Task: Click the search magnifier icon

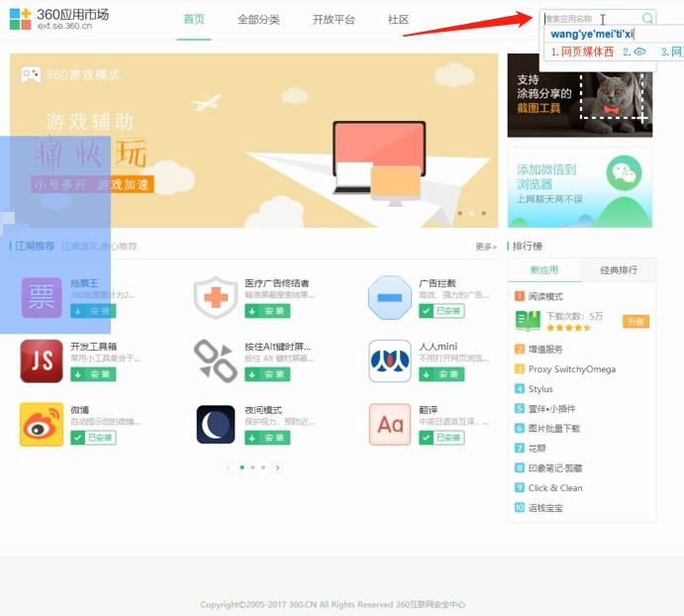Action: pos(647,19)
